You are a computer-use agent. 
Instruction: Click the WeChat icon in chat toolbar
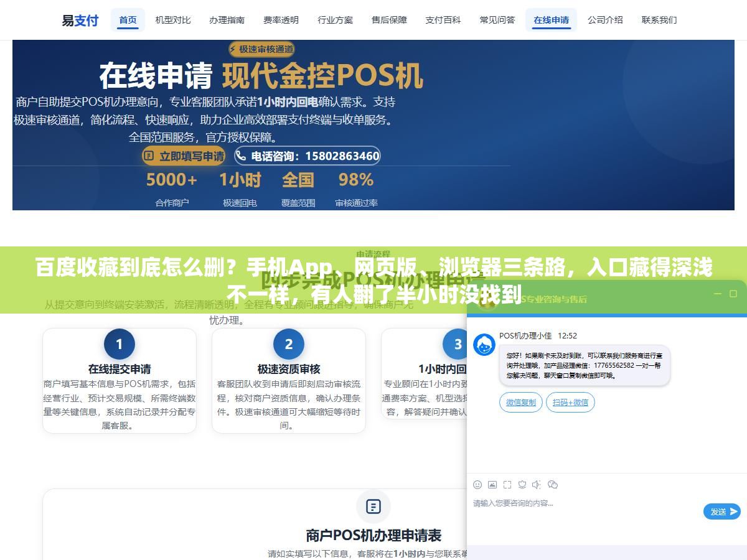(x=553, y=484)
